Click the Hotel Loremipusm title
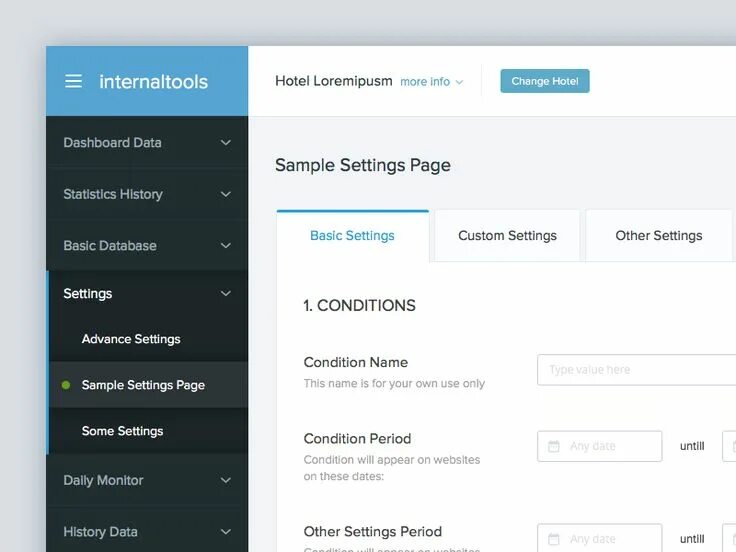Viewport: 736px width, 552px height. (x=334, y=81)
